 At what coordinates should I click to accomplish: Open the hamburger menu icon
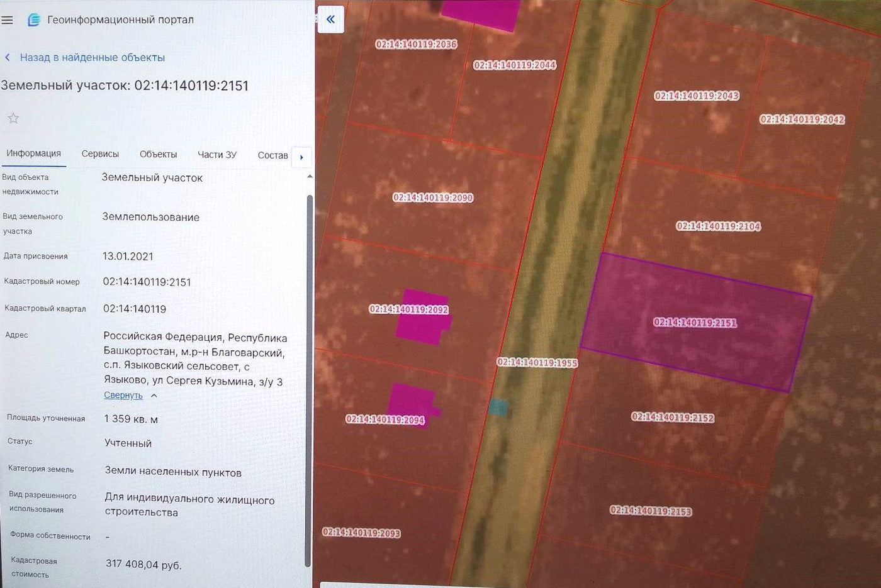pos(8,20)
